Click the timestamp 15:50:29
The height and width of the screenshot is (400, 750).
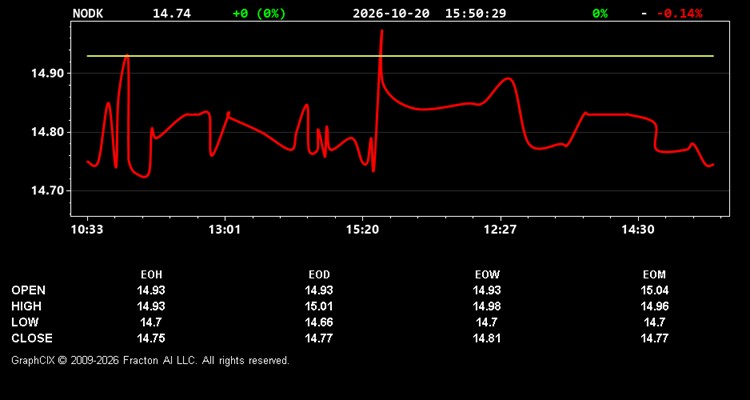click(475, 13)
